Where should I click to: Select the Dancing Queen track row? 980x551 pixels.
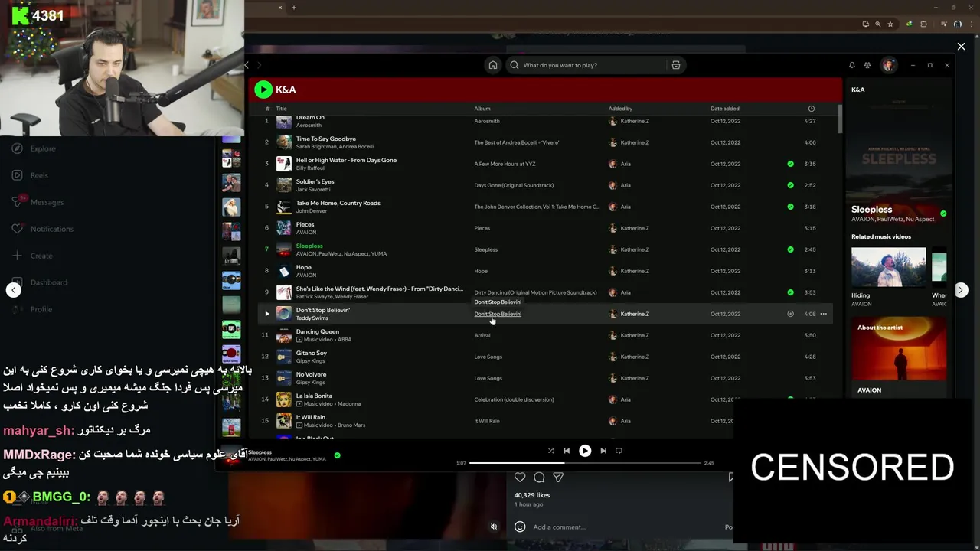[x=547, y=335]
